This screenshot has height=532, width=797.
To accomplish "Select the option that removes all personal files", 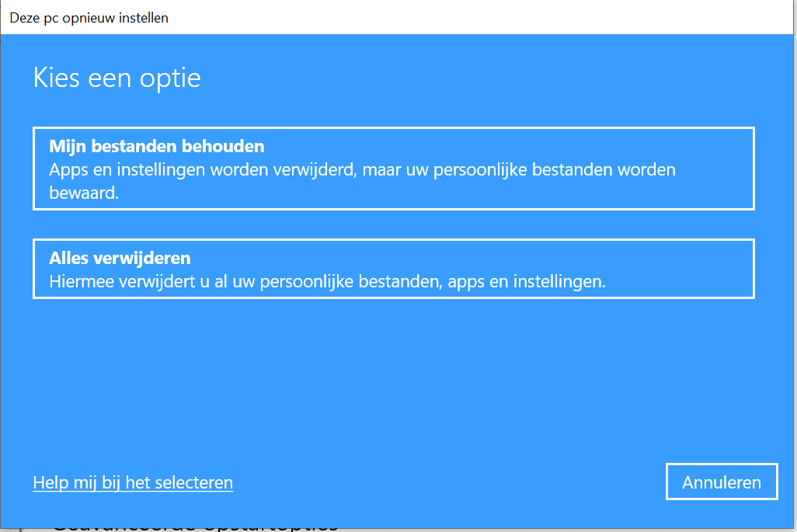I will (393, 269).
